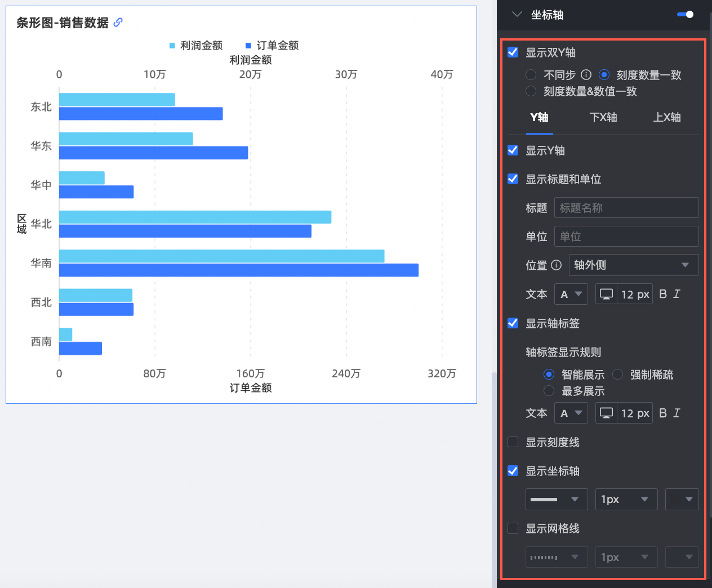The height and width of the screenshot is (588, 712).
Task: Open the 轴外侧 position dropdown
Action: click(x=633, y=265)
